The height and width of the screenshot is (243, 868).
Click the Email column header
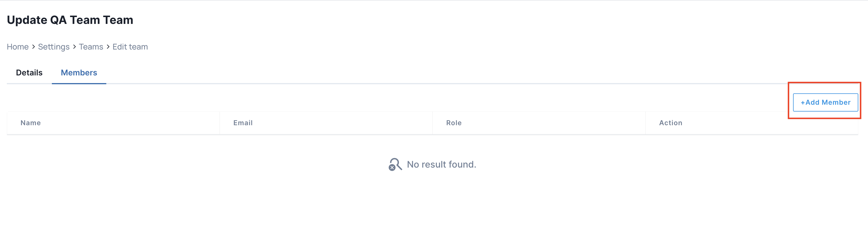(x=243, y=123)
